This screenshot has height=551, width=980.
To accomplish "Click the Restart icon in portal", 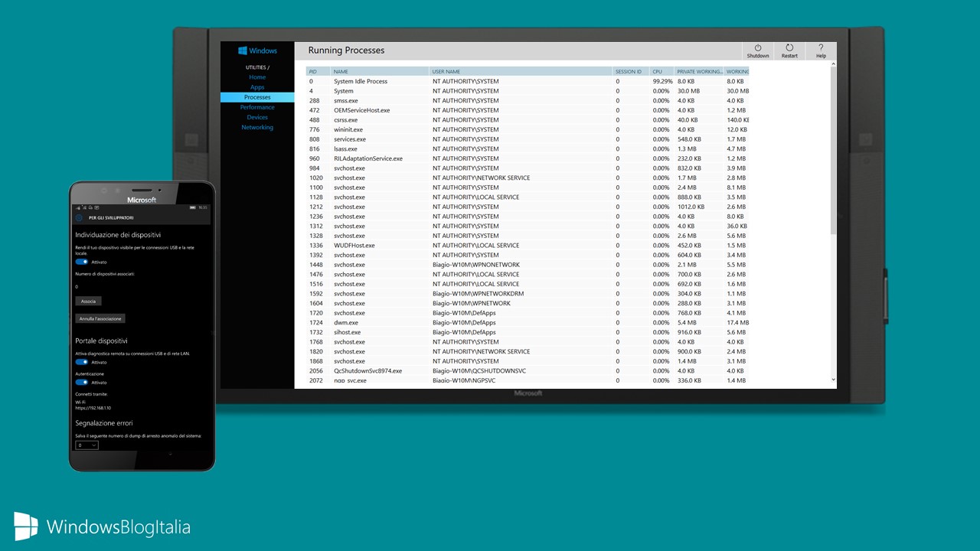I will [789, 47].
